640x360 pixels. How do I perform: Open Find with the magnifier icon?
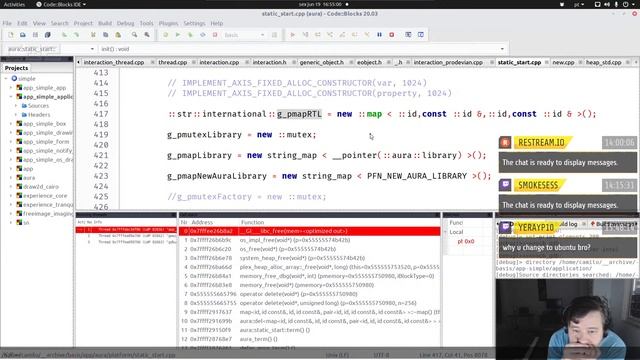134,35
